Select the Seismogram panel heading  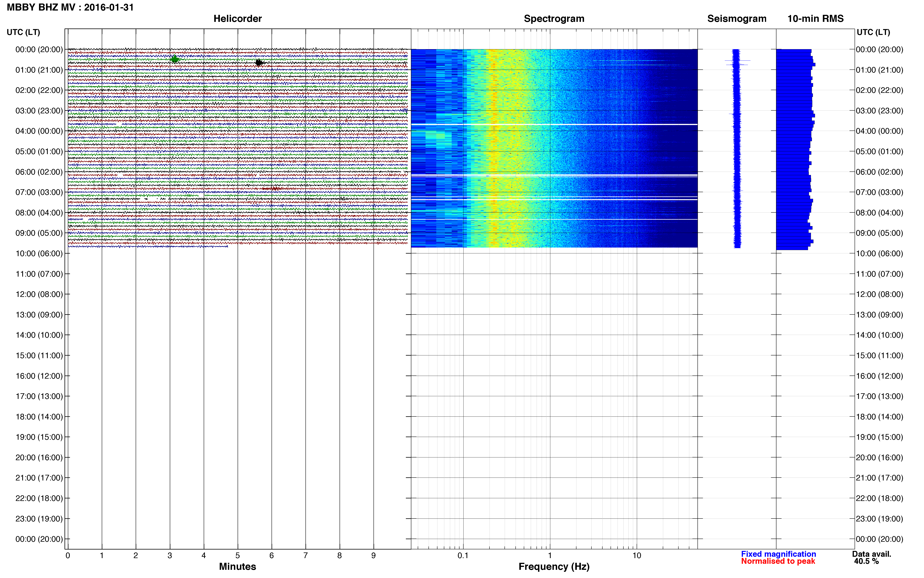[x=737, y=19]
